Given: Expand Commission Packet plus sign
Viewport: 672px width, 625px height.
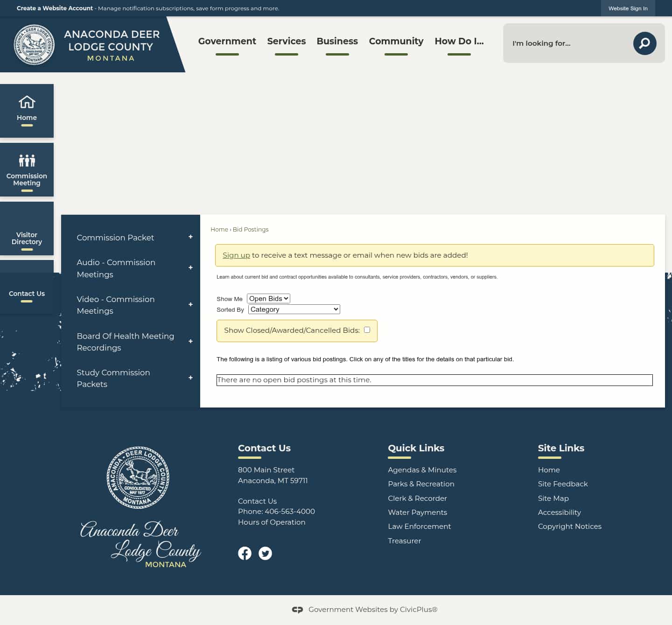Looking at the screenshot, I should coord(190,237).
